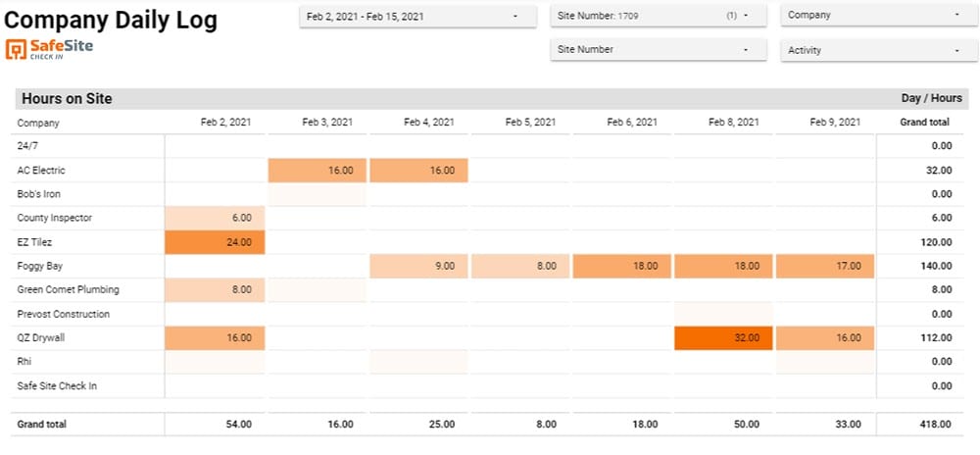Click Feb 8 column total 50.00
Screen dimensions: 980x455
coord(747,425)
